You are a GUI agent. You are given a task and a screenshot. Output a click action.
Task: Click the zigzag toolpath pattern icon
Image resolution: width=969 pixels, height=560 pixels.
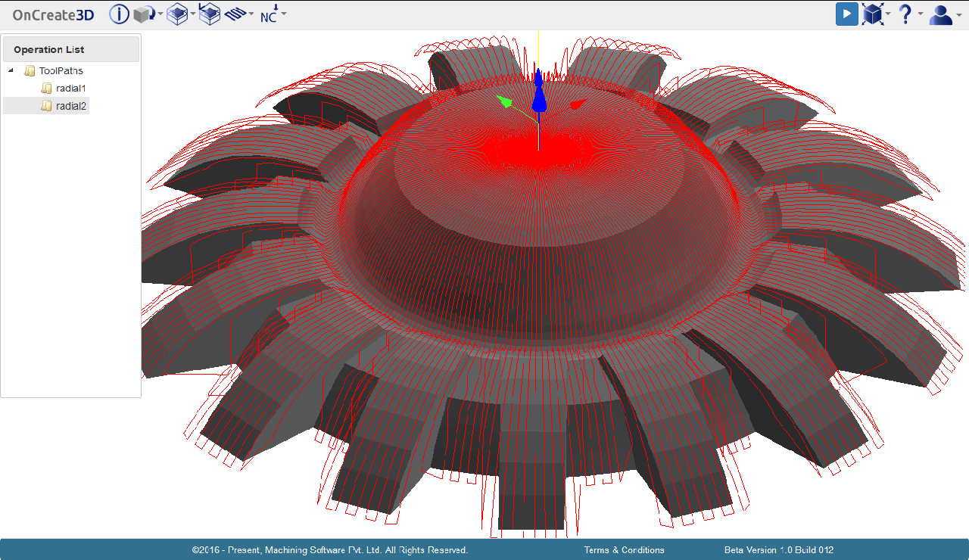tap(235, 14)
